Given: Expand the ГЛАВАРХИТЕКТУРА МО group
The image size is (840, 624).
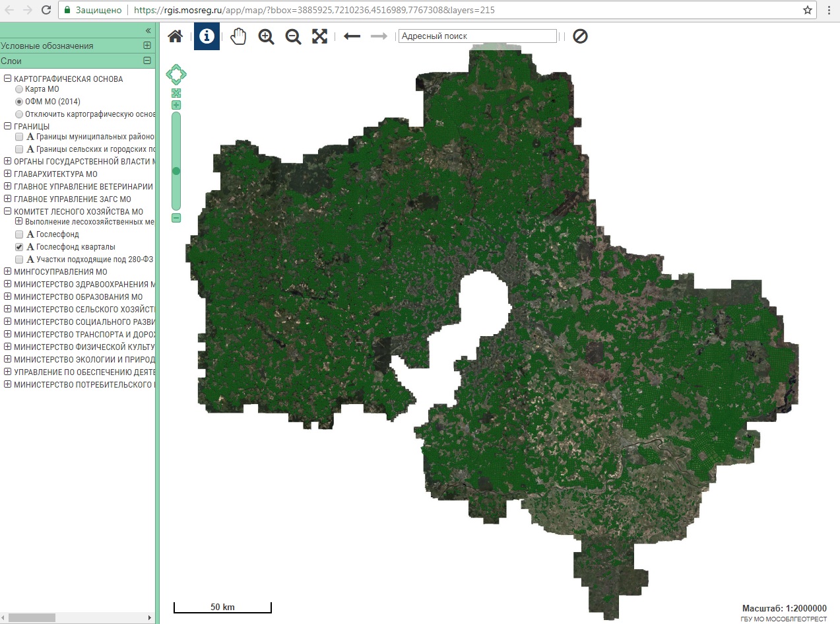Looking at the screenshot, I should click(x=8, y=174).
